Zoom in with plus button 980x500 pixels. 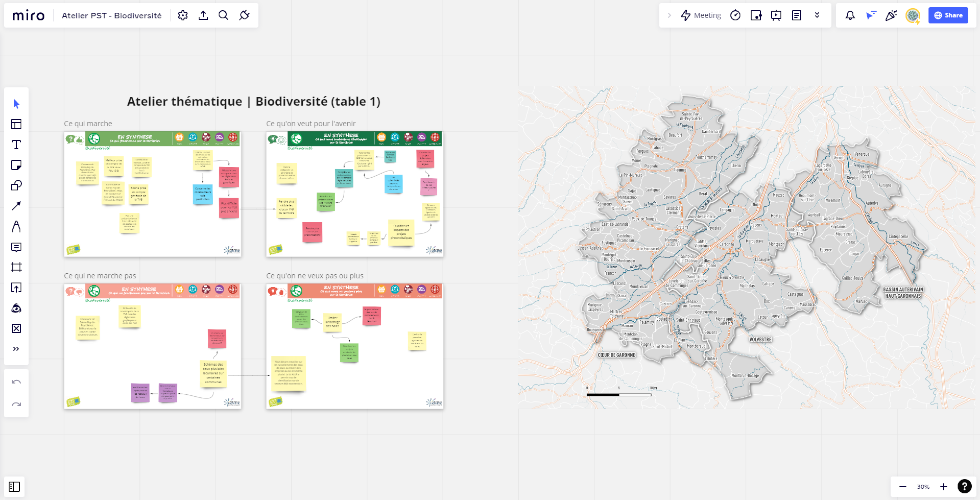944,486
